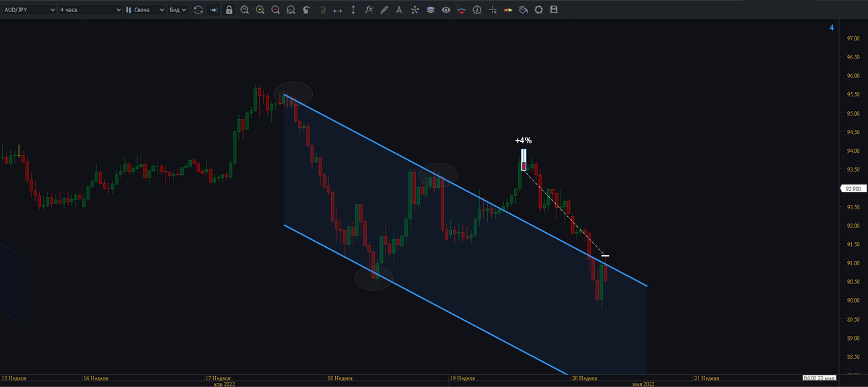Click the pattern nodes tool icon
This screenshot has height=387, width=868.
(414, 10)
